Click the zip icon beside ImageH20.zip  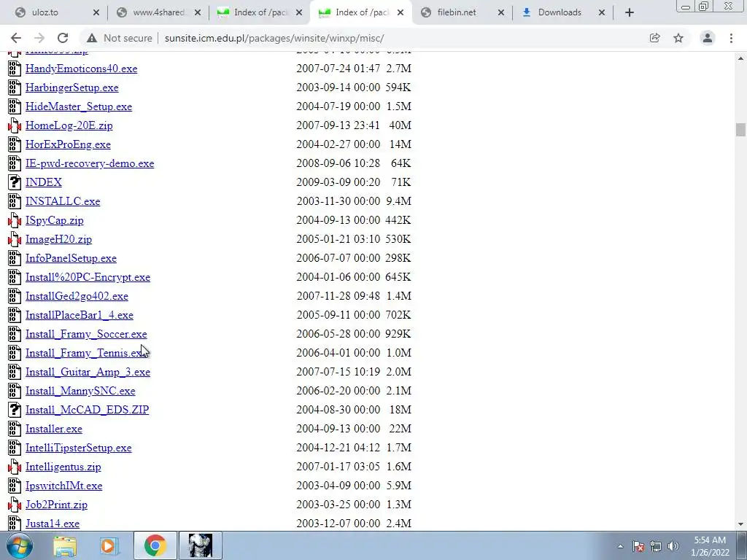coord(15,239)
